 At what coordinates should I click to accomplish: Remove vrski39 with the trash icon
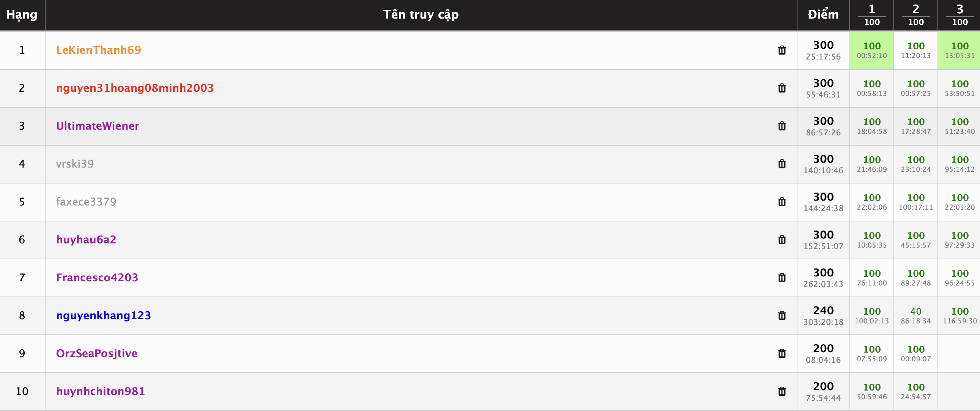click(x=782, y=164)
